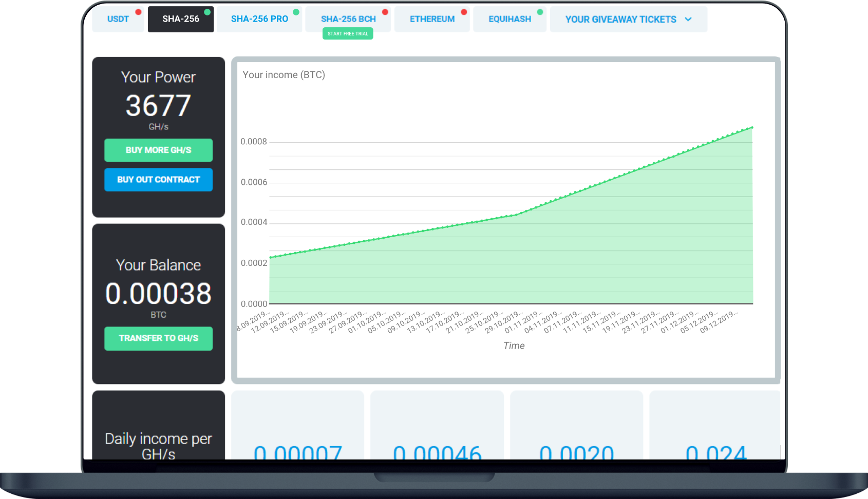Open the SHA-256 BCH free trial dropdown

tap(348, 19)
